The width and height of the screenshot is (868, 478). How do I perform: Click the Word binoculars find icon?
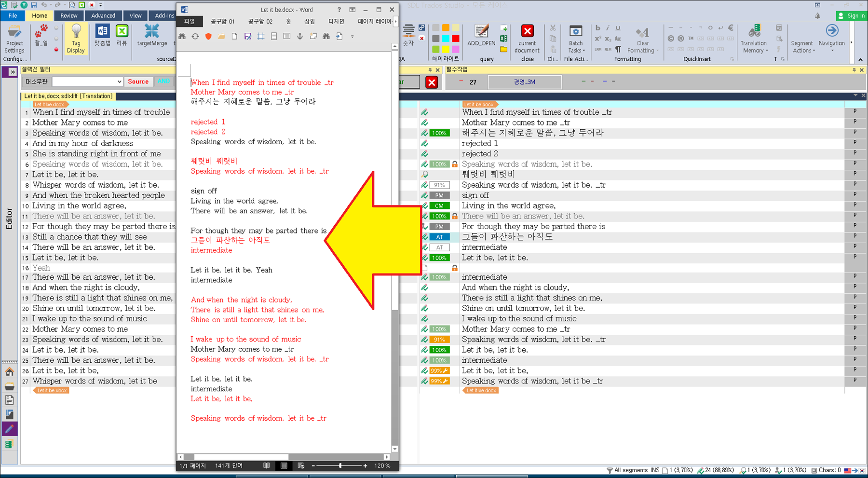point(182,37)
